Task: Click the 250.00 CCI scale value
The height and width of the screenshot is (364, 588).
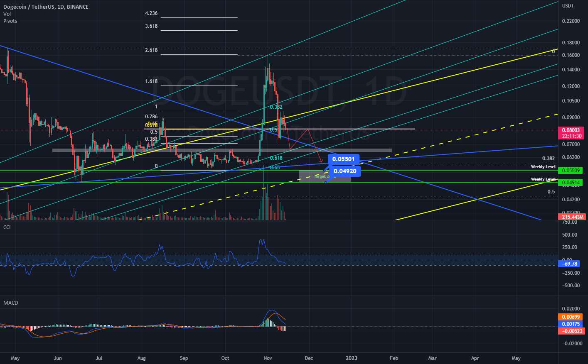Action: 570,247
